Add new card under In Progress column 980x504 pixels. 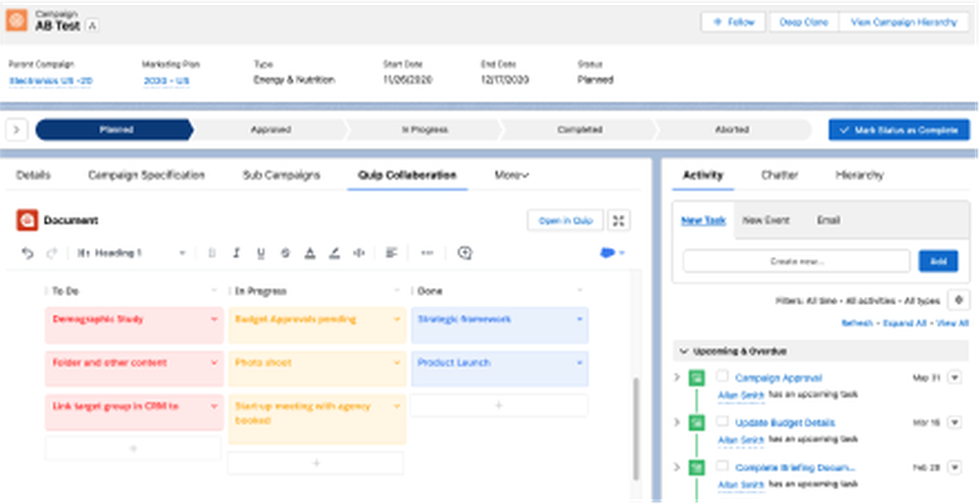[x=317, y=464]
